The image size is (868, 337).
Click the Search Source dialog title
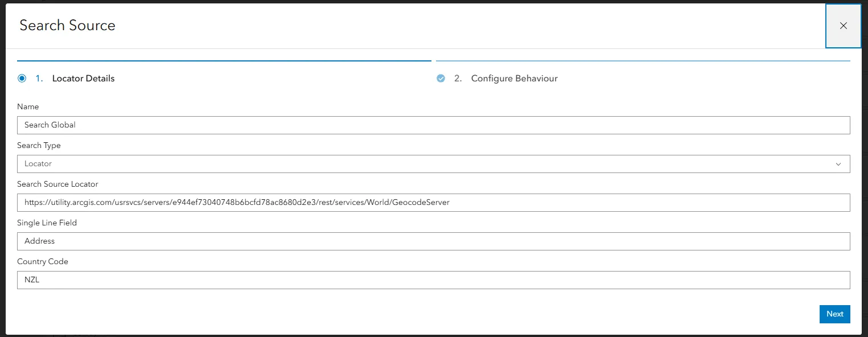point(67,26)
